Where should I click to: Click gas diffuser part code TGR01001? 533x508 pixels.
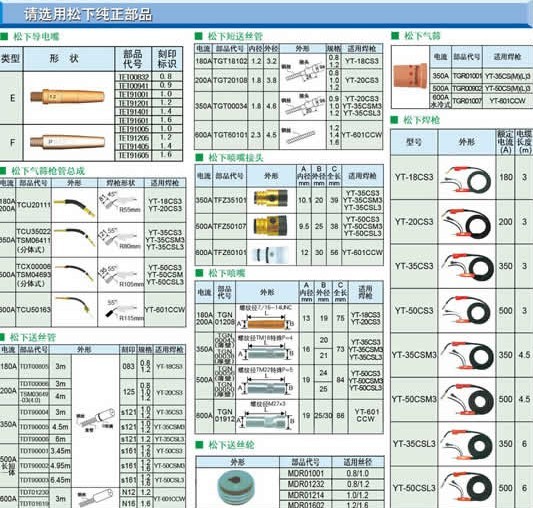(x=467, y=76)
